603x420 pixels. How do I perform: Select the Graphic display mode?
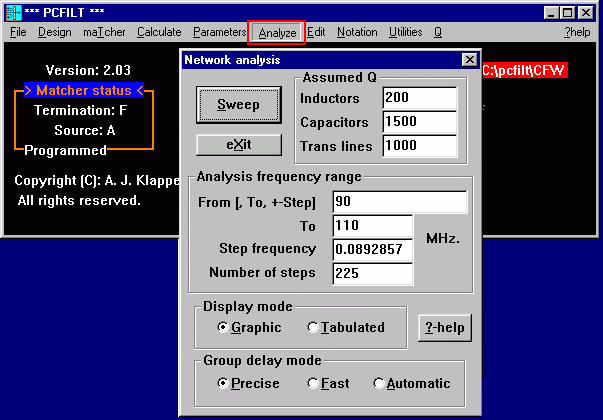coord(223,328)
